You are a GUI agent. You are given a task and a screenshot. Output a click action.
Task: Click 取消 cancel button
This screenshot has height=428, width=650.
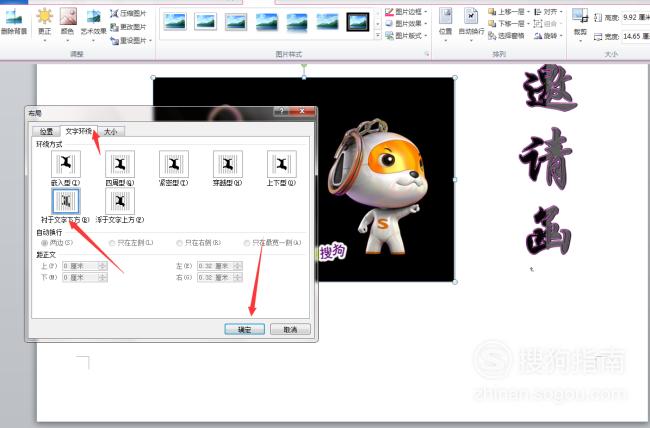pos(290,329)
